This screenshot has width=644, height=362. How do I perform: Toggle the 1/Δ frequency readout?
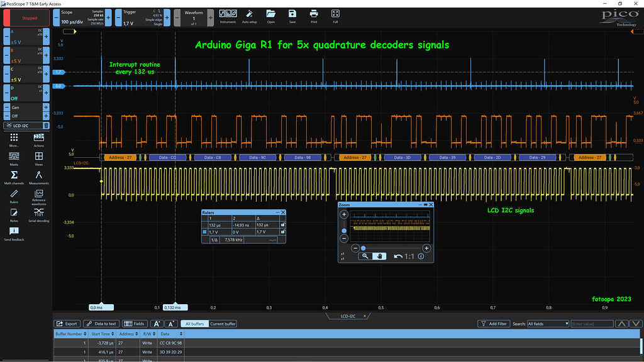[214, 239]
